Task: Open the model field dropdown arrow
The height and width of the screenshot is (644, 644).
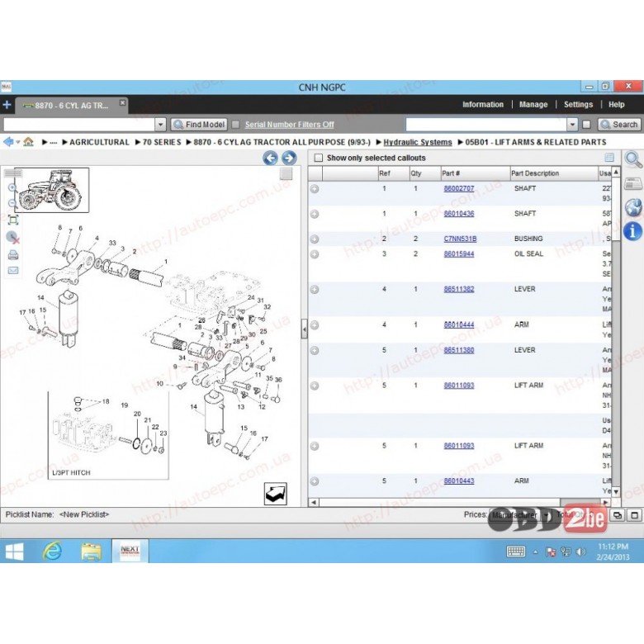Action: tap(160, 125)
